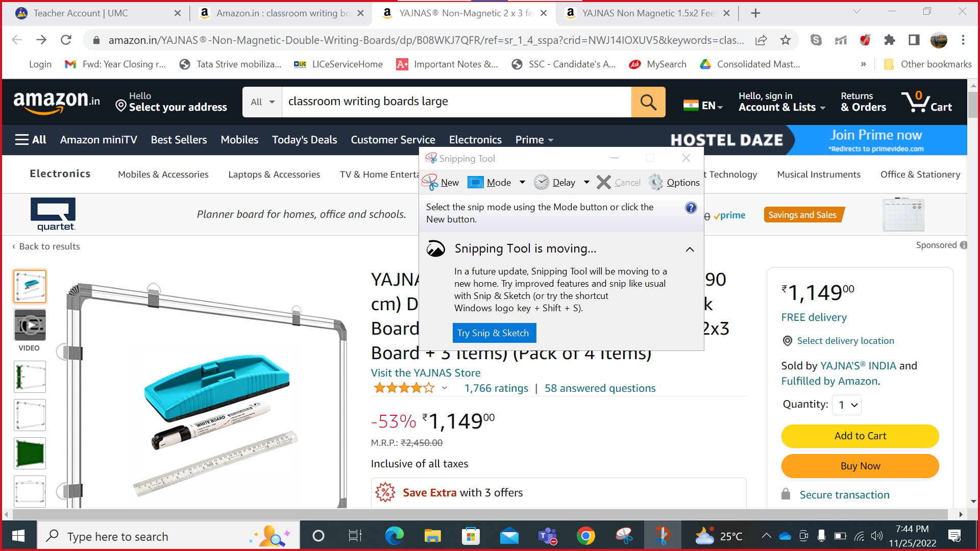980x551 pixels.
Task: Click New snip in Snipping Tool
Action: click(441, 182)
